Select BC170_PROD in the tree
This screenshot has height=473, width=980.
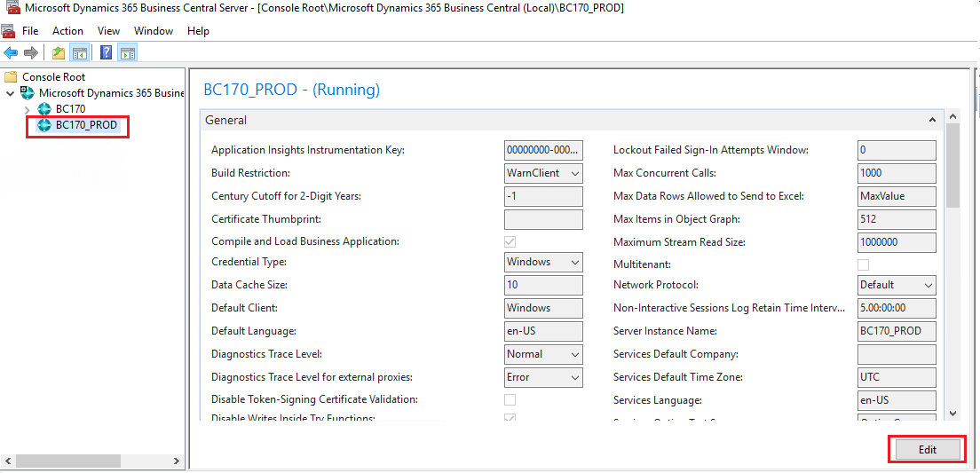[x=86, y=125]
